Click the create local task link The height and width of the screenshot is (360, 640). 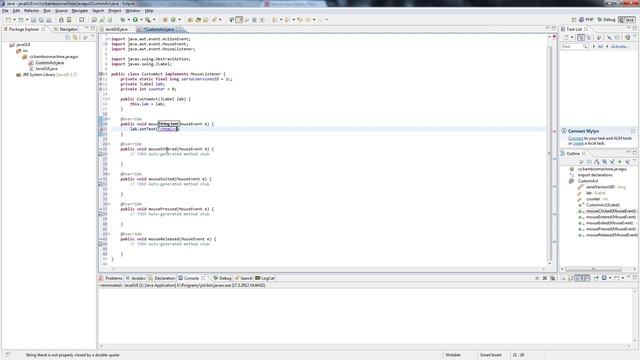(x=578, y=143)
